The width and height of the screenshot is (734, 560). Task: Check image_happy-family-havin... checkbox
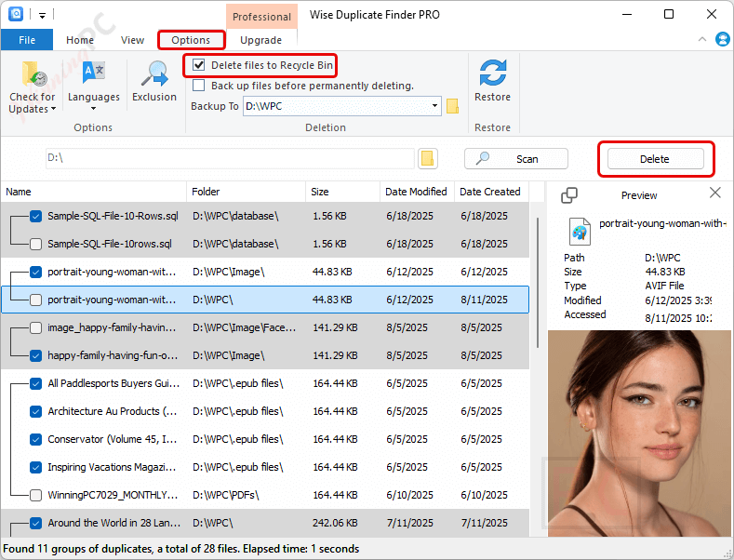[35, 327]
